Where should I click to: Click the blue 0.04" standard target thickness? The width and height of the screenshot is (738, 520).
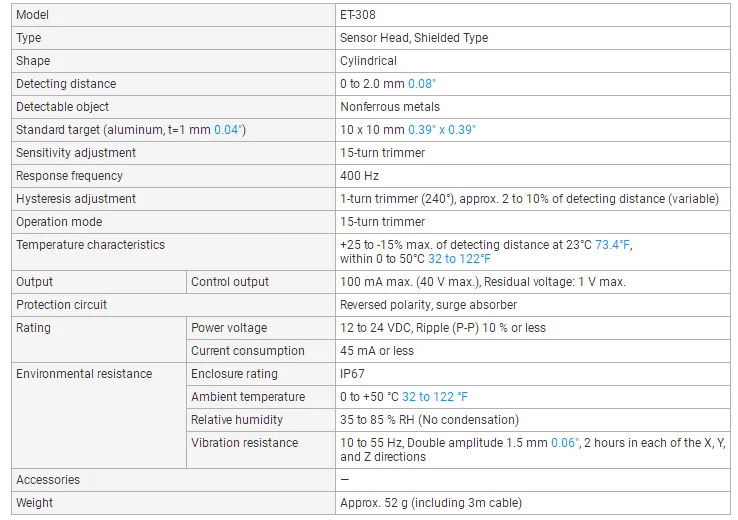228,130
